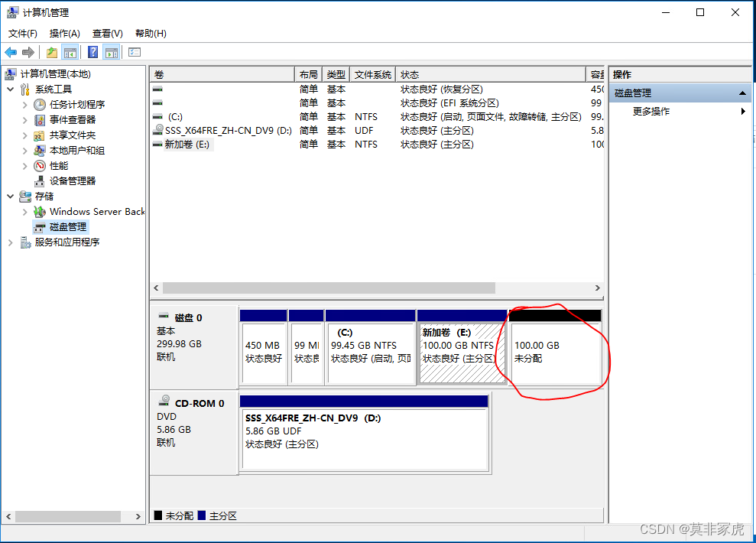Image resolution: width=756 pixels, height=543 pixels.
Task: Select the SSS_X64FRE_ZH-CN_DV9 (D:) volume row
Action: tap(377, 131)
